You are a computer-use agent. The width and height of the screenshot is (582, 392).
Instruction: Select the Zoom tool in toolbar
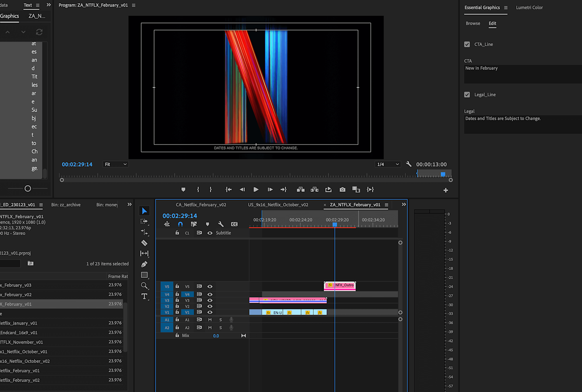(x=144, y=286)
